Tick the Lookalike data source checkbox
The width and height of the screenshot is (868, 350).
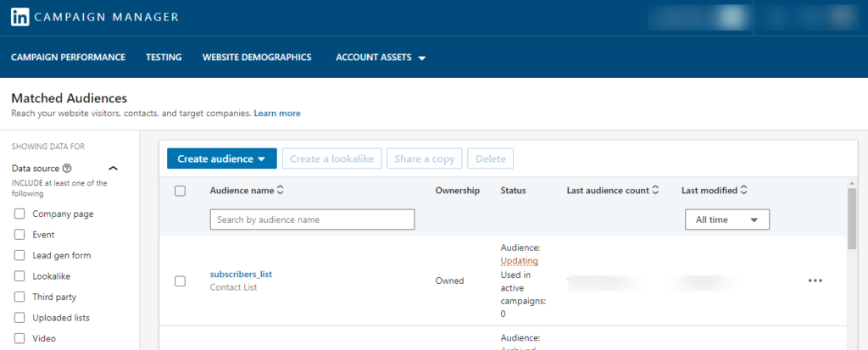(20, 276)
